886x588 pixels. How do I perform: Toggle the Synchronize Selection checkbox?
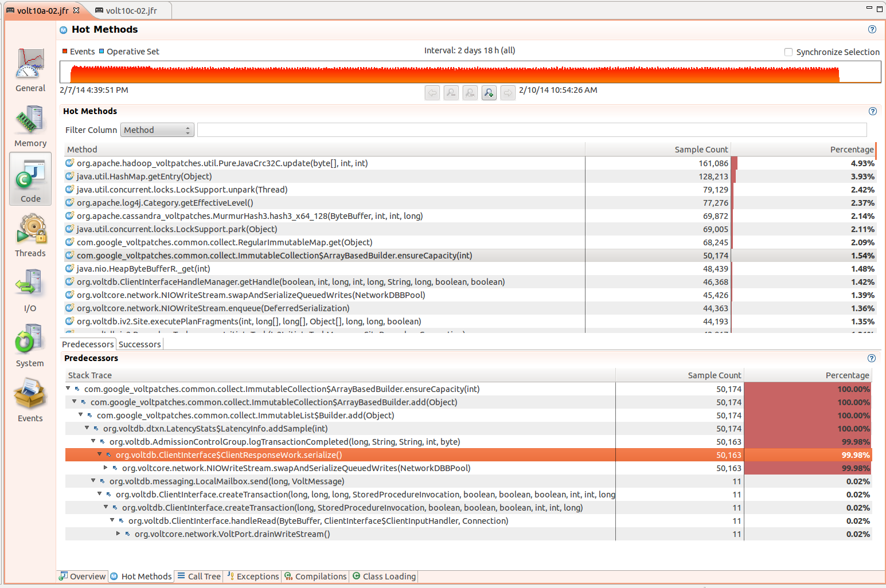[x=789, y=52]
